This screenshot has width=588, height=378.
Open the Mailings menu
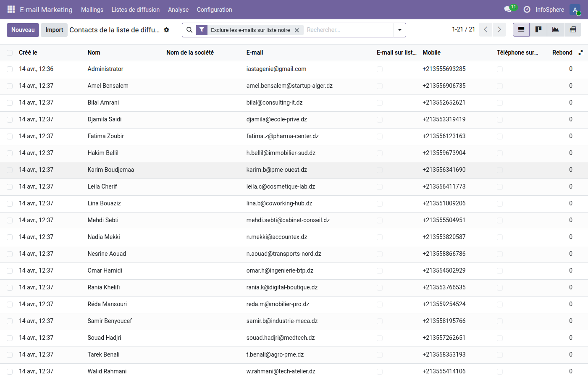point(92,9)
